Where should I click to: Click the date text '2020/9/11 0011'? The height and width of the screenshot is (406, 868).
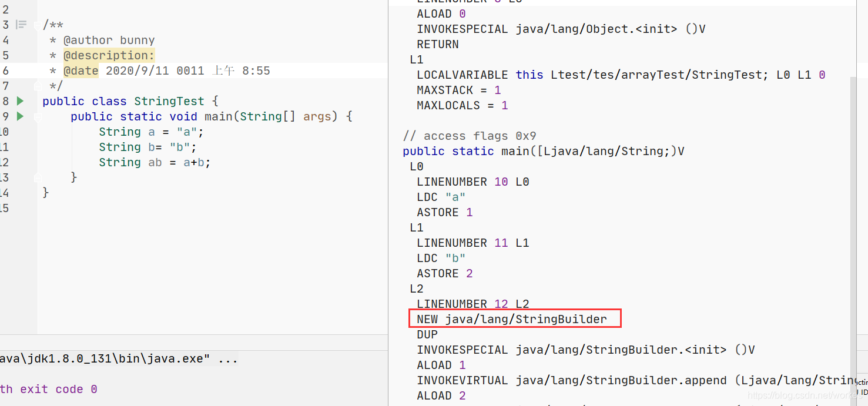pos(155,71)
